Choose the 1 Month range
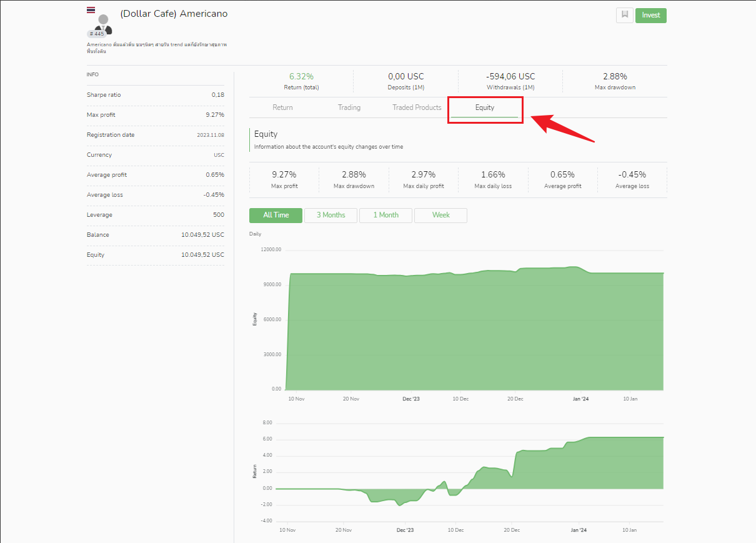Screen dimensions: 756x543 coord(385,215)
